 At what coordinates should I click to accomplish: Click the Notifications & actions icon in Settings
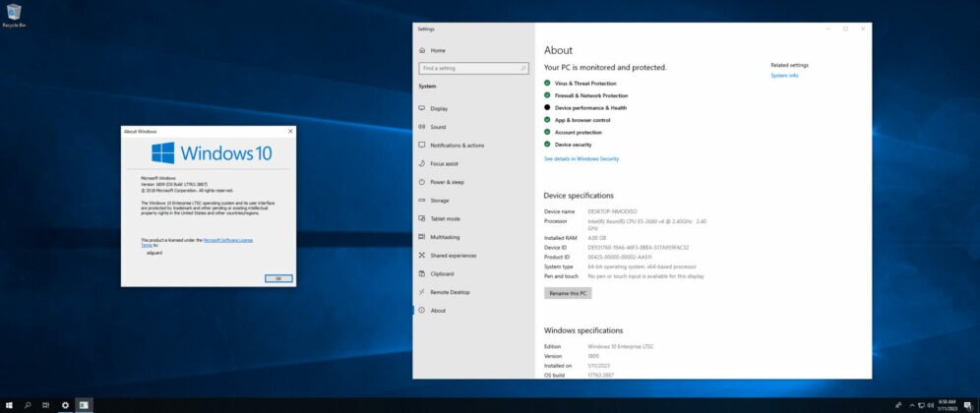422,145
